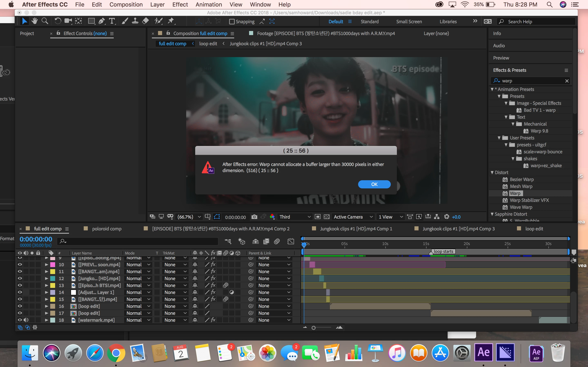Select the Type tool
Image resolution: width=588 pixels, height=367 pixels.
(x=112, y=21)
